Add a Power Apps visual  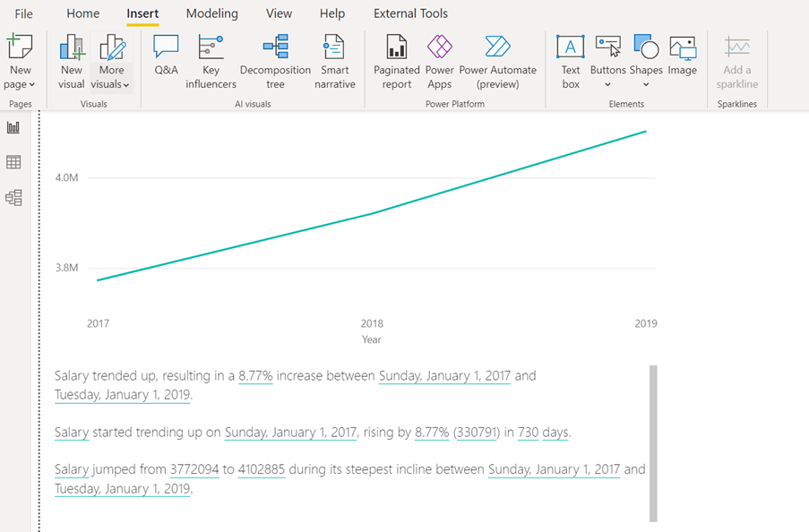(x=440, y=58)
